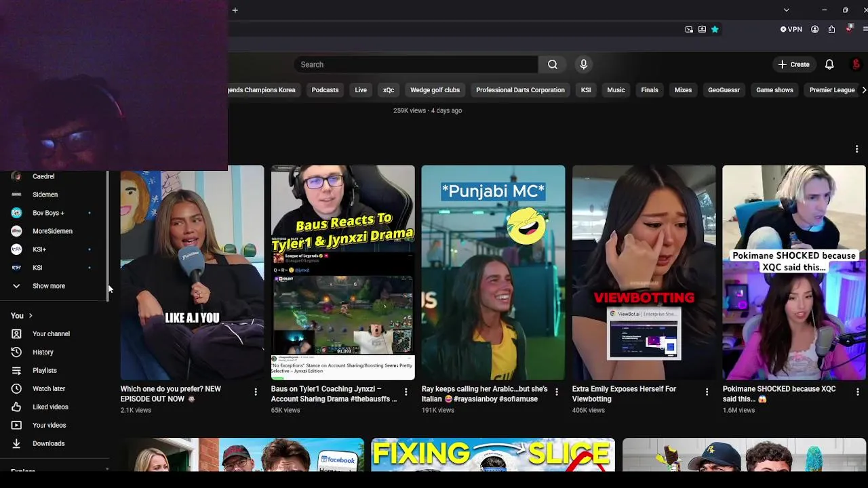Viewport: 868px width, 488px height.
Task: Open the YouTube account avatar menu
Action: pos(856,64)
